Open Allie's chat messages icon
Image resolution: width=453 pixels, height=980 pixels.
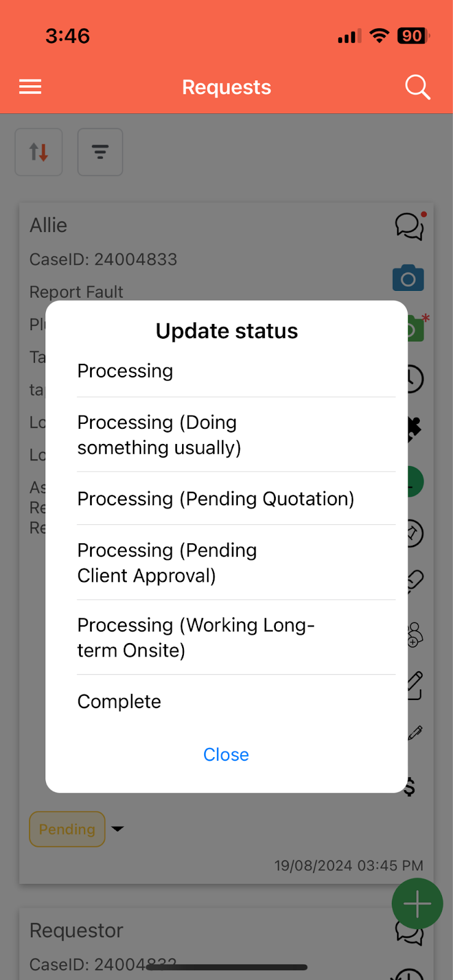pyautogui.click(x=409, y=226)
